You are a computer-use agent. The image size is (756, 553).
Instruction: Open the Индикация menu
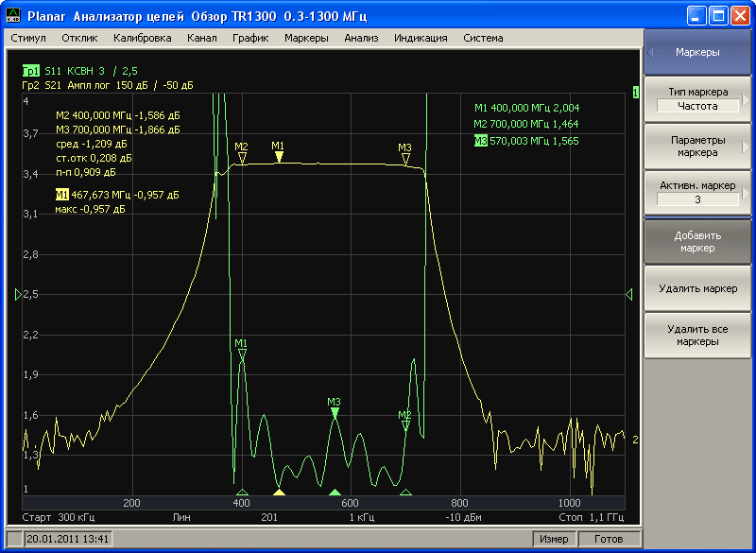click(x=421, y=38)
